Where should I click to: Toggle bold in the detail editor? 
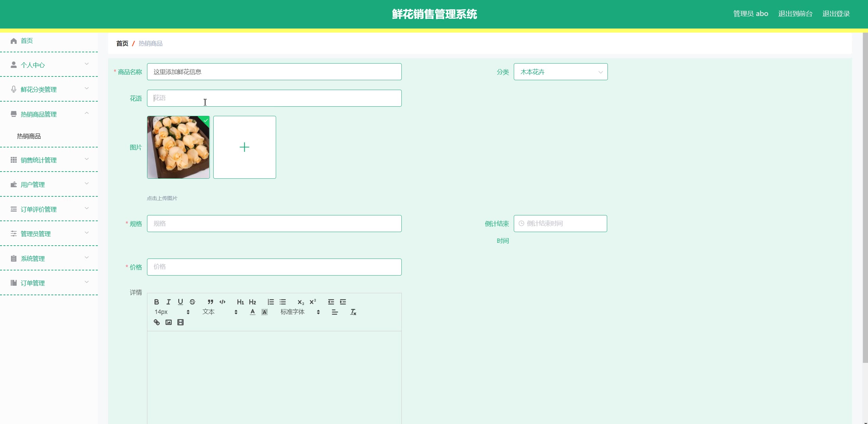pyautogui.click(x=157, y=302)
